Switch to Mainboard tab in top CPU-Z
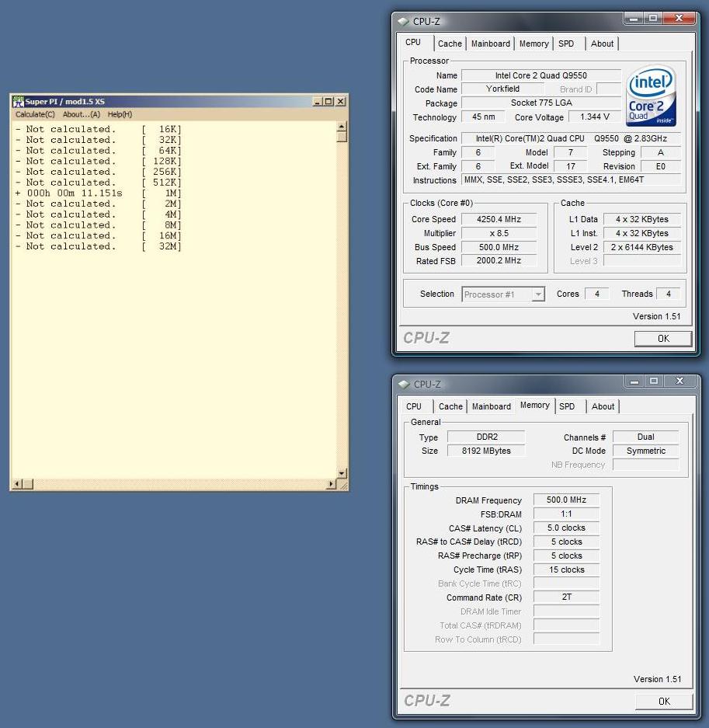The image size is (709, 728). 491,44
